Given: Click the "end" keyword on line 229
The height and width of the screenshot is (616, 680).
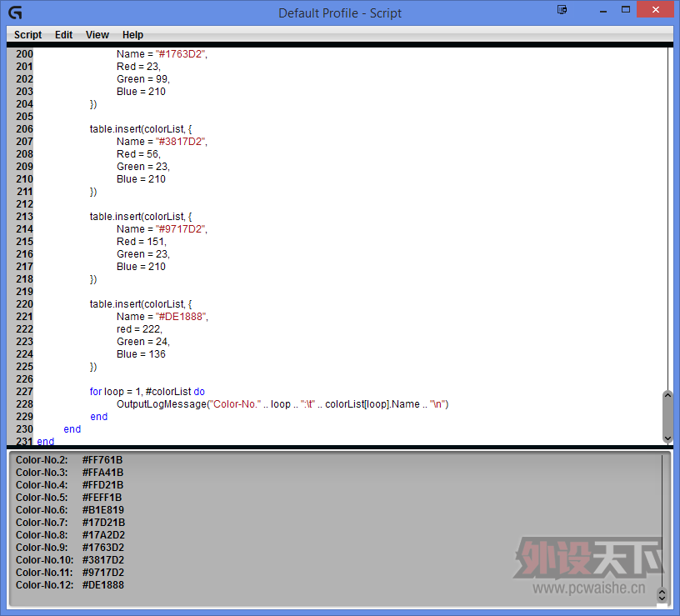Looking at the screenshot, I should pos(99,417).
